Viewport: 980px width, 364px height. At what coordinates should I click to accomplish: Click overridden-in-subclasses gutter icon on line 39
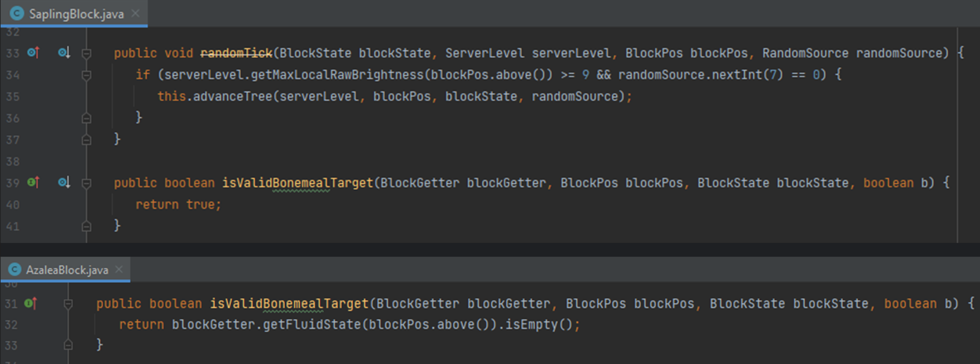64,183
